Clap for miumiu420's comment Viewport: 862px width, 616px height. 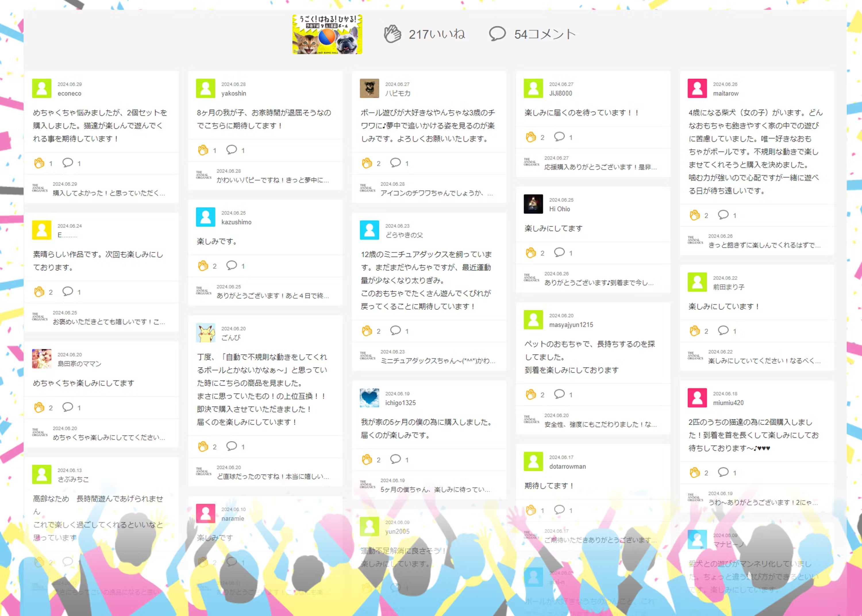click(694, 473)
